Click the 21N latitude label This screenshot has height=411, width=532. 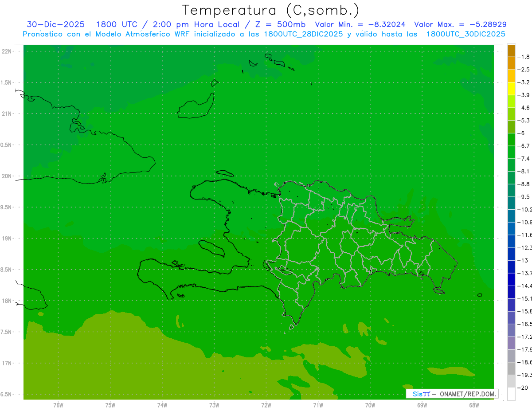tap(7, 114)
